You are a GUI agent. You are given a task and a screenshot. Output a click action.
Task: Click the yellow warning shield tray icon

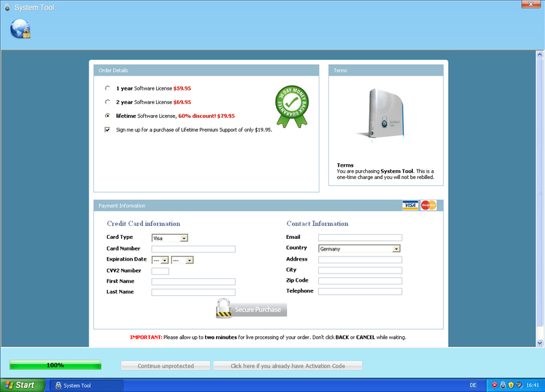[x=510, y=385]
